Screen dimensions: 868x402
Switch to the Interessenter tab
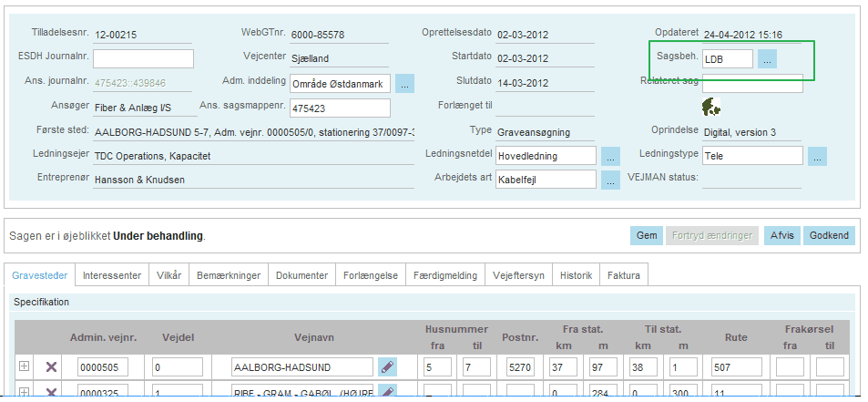pos(112,274)
